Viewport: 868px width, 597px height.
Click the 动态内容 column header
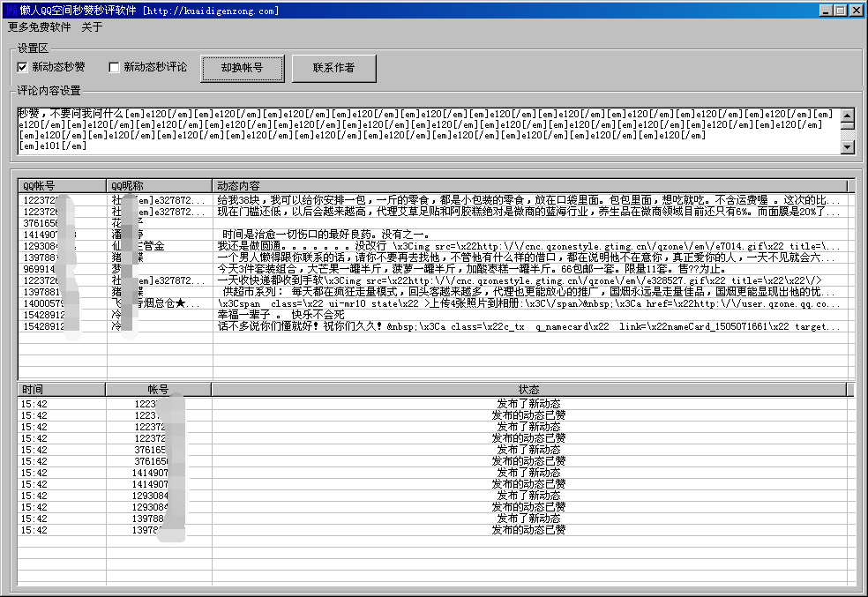(529, 186)
